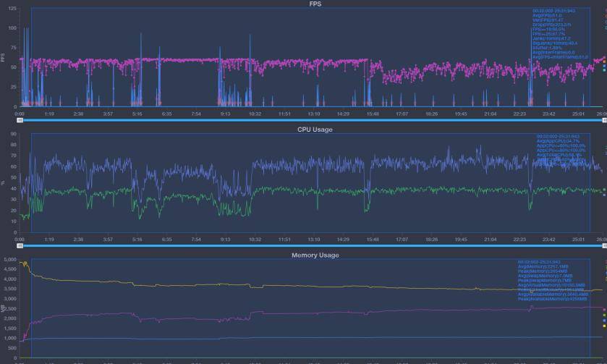Click the left handle of the FPS range slider
Viewport: 607px width, 364px height.
(20, 121)
